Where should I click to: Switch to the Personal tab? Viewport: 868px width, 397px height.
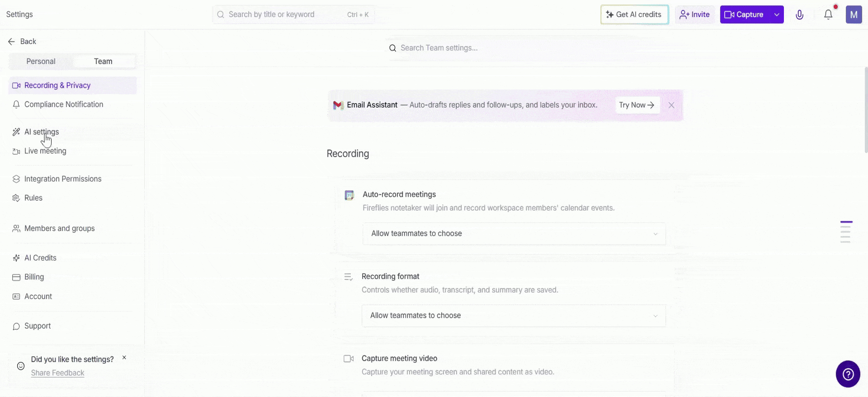[x=41, y=61]
